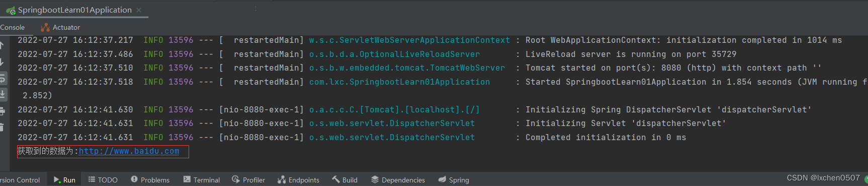Click the logger name w.s.c.ServletWebServerApplicationContext
The image size is (868, 186).
(x=409, y=40)
